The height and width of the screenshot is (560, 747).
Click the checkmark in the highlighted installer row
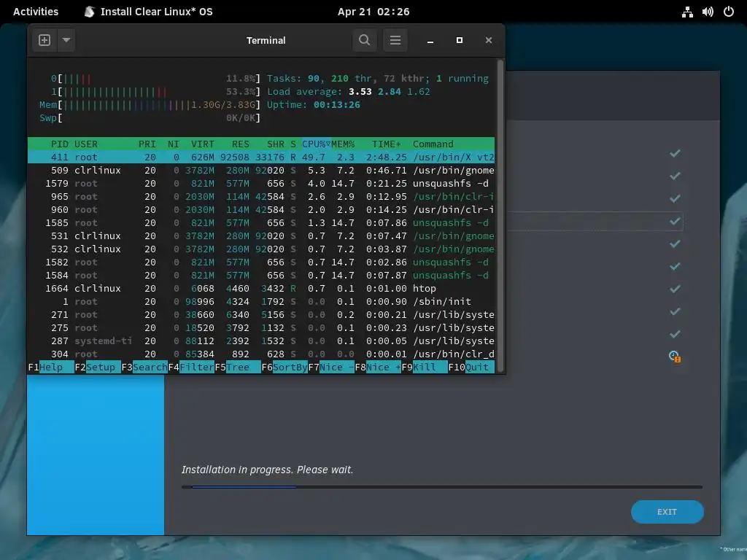tap(675, 222)
